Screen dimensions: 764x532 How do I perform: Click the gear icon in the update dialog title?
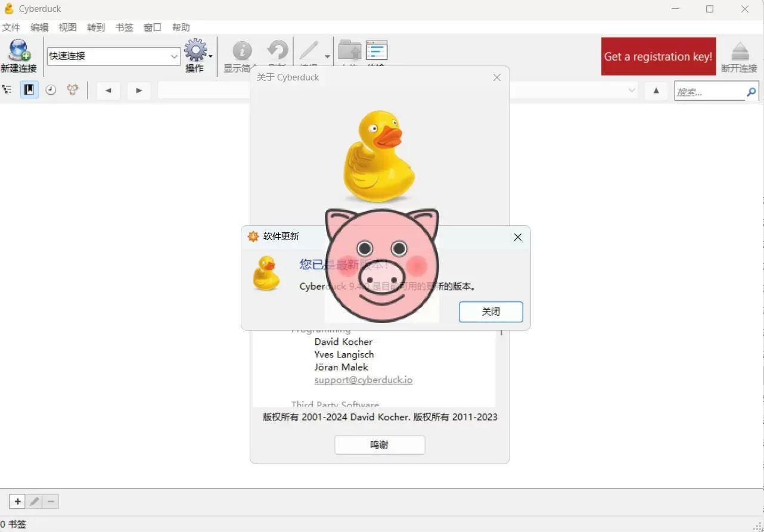253,237
